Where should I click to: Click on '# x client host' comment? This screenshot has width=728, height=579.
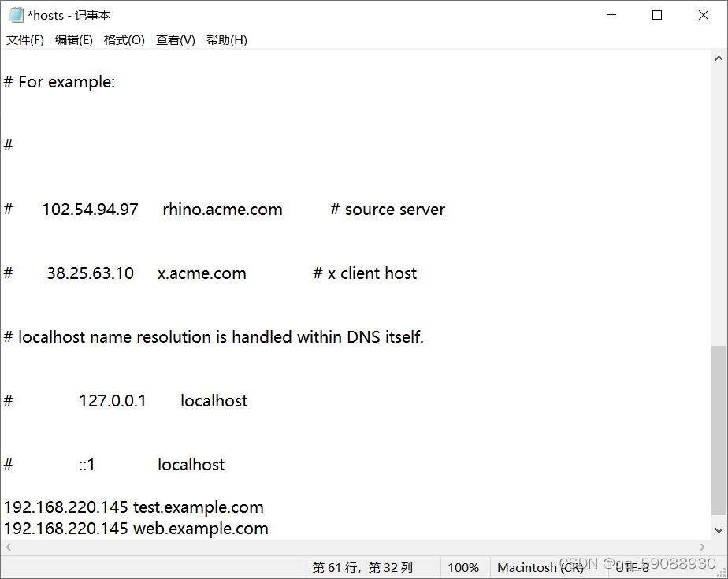click(365, 273)
